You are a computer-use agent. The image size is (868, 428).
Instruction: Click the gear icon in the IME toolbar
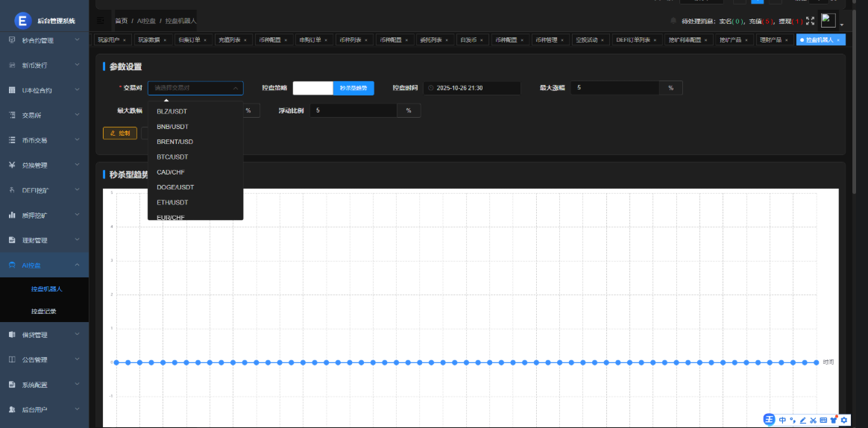[844, 420]
